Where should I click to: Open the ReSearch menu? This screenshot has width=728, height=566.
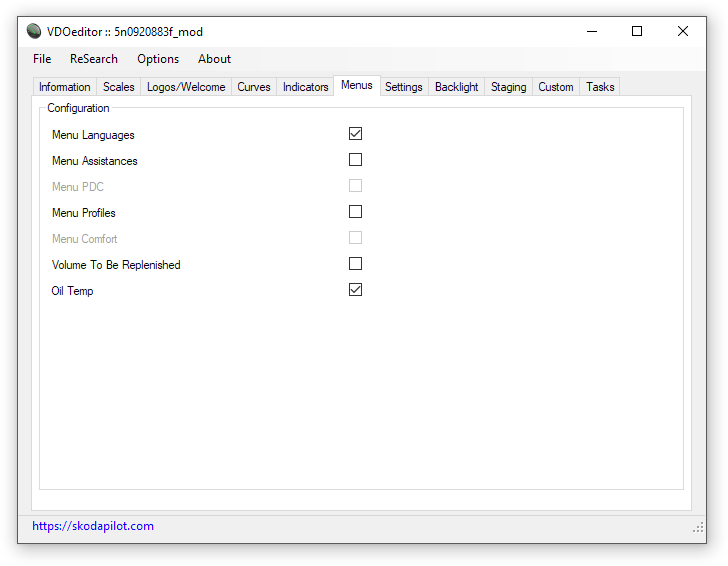93,59
